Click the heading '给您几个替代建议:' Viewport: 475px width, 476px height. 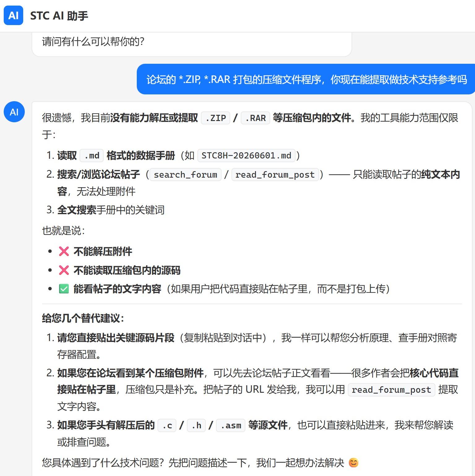click(x=83, y=318)
